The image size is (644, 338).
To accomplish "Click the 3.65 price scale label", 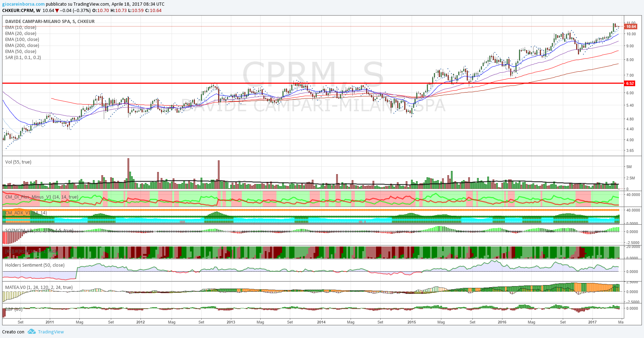I will coord(630,150).
